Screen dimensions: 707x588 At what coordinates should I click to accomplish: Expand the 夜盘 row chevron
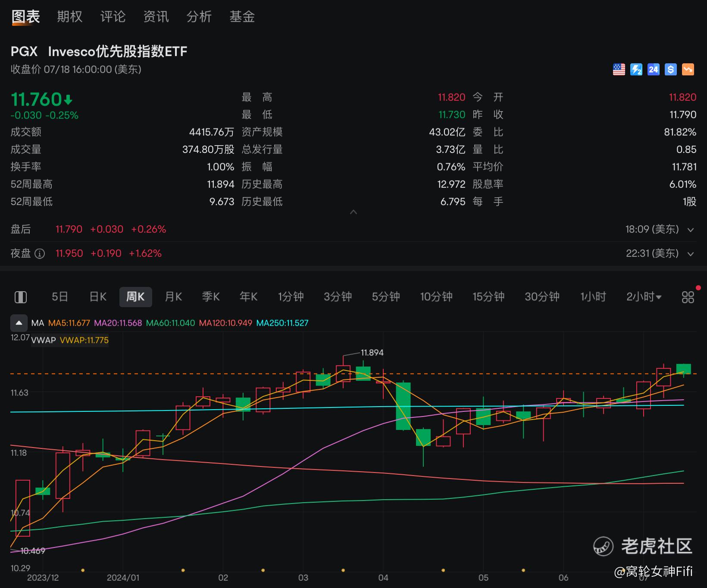click(x=691, y=254)
